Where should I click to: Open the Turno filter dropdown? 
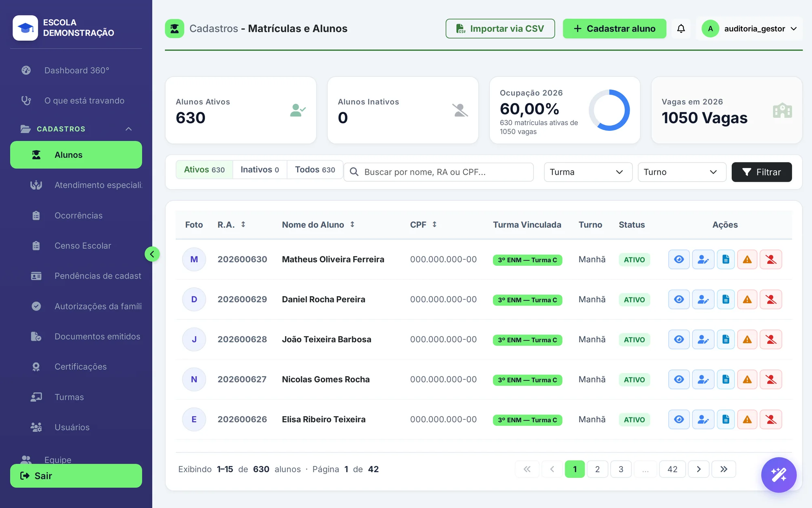(682, 172)
